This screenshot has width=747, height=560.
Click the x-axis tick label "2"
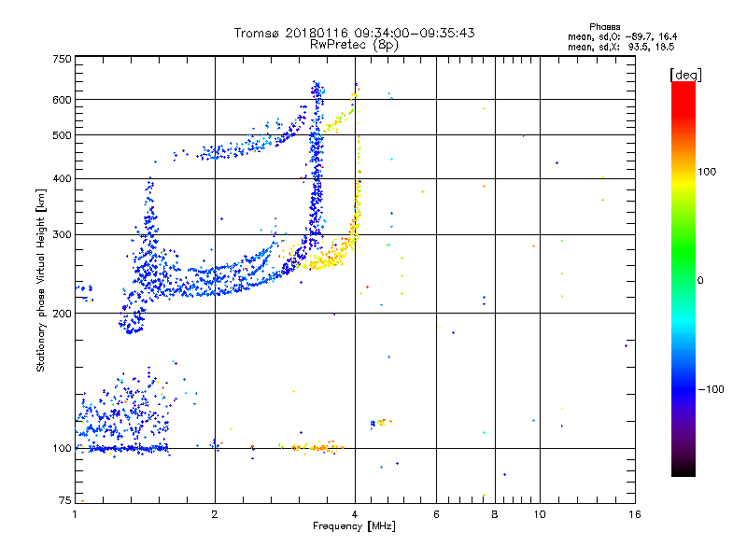215,514
